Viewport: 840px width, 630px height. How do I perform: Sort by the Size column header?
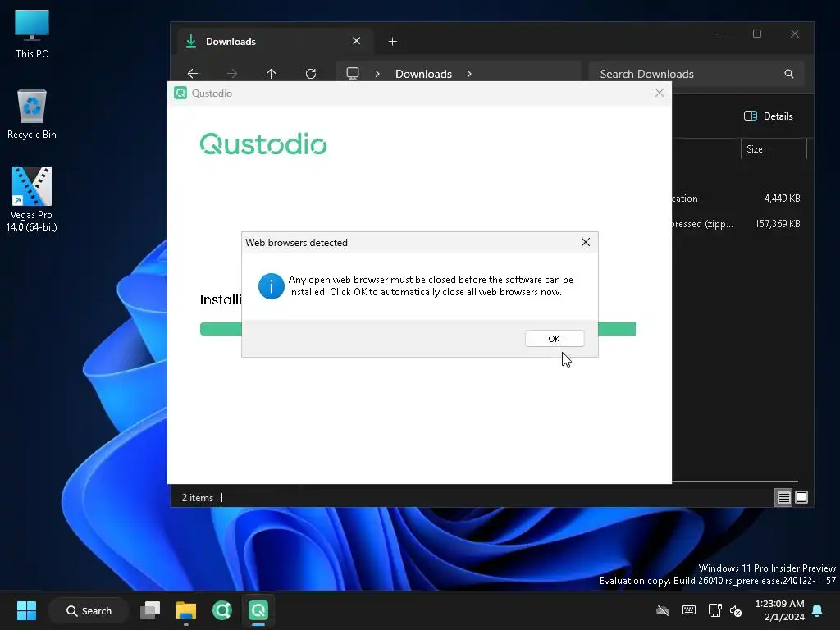pos(774,149)
